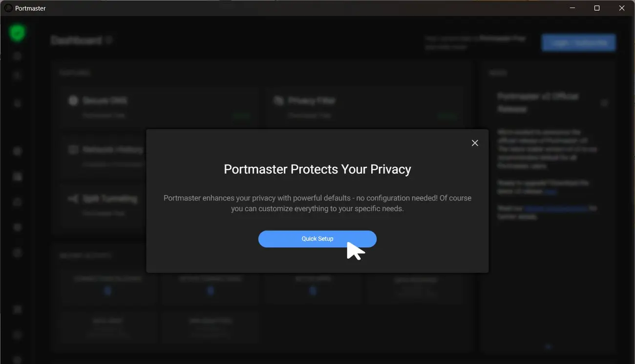Click the Quick Setup button
Viewport: 635px width, 364px height.
317,239
